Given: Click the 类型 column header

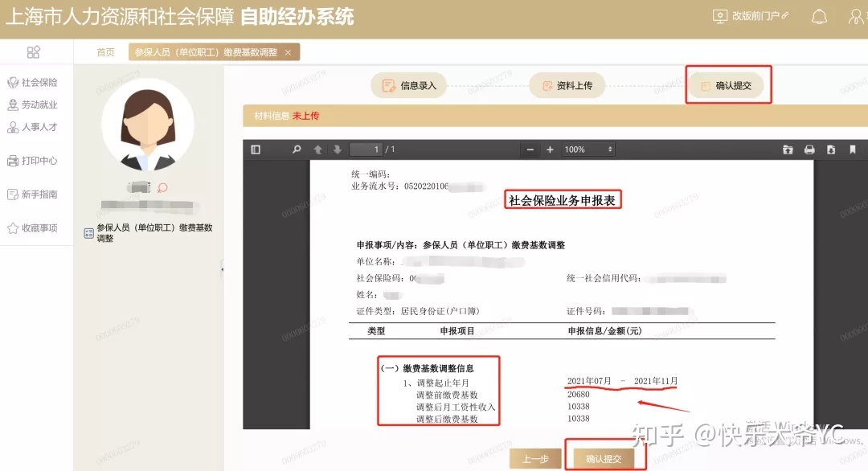Looking at the screenshot, I should tap(376, 331).
